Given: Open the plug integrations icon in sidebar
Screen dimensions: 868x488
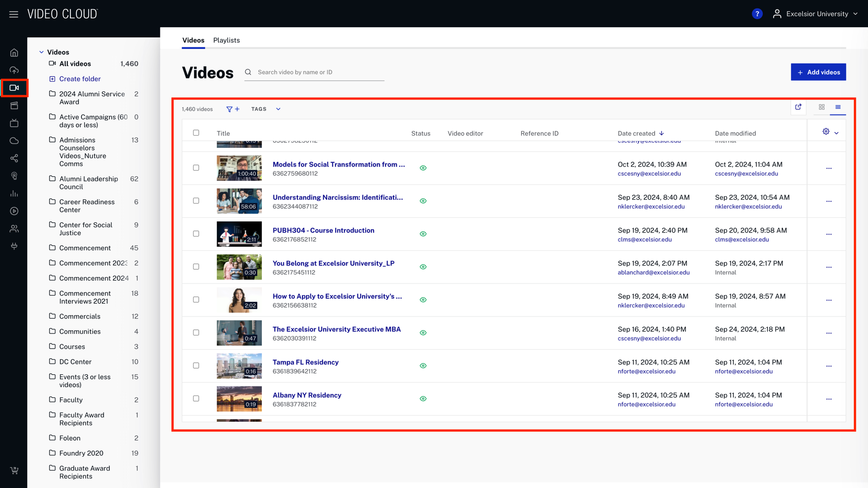Looking at the screenshot, I should pos(14,246).
